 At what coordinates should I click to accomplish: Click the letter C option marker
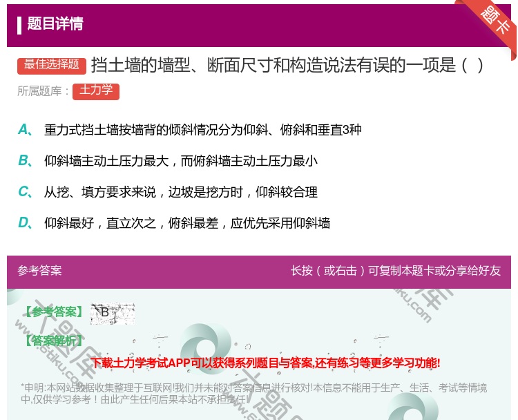coord(25,191)
